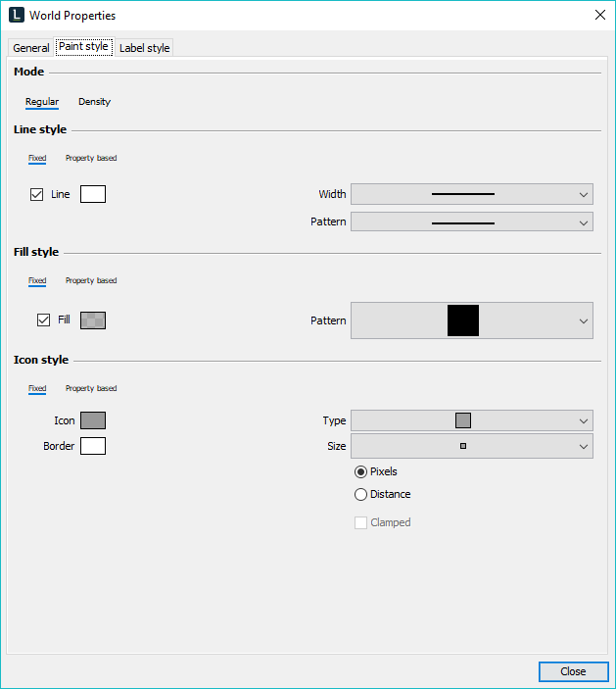Uncheck the Line checkbox
Screen dimensions: 616x689
[37, 194]
